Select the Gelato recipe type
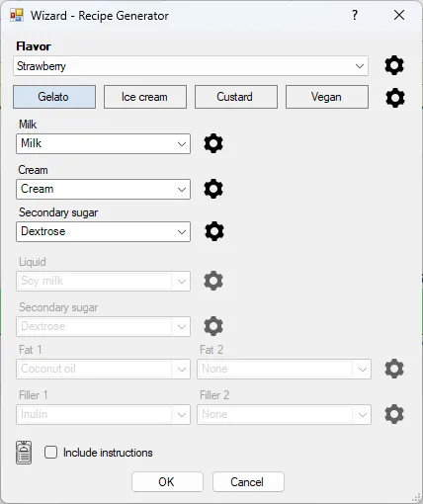This screenshot has height=504, width=423. click(x=54, y=97)
